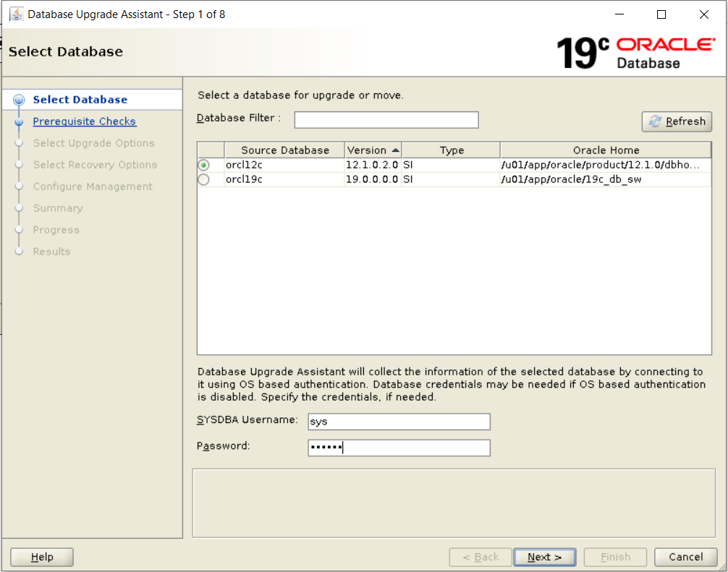
Task: Select the orcl12c database radio button
Action: [204, 166]
